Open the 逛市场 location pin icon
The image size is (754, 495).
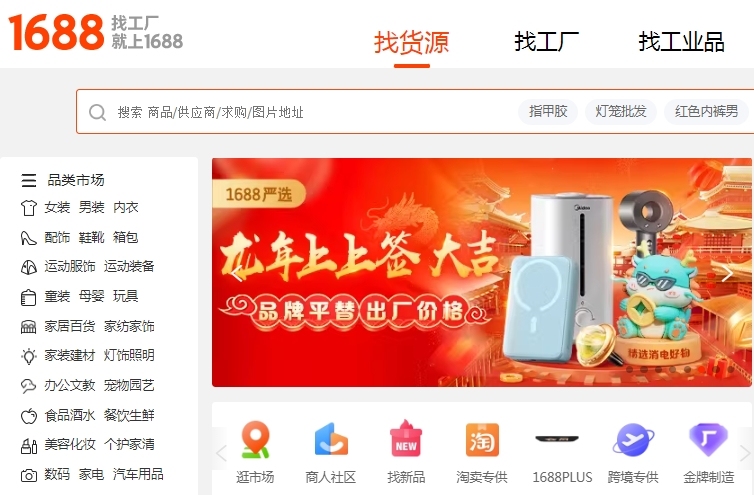point(255,440)
